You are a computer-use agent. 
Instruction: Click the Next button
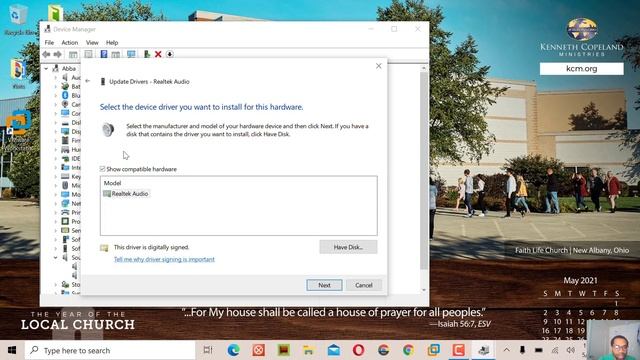(x=324, y=285)
